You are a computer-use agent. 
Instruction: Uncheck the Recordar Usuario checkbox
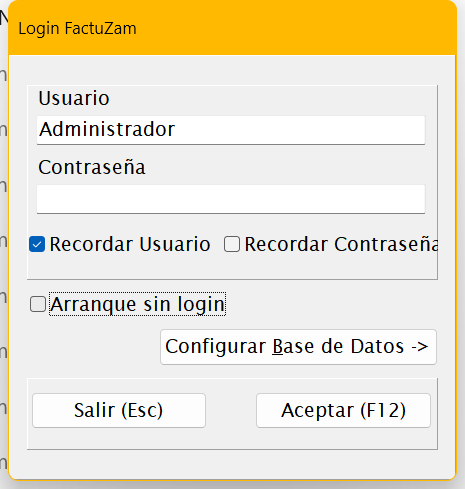37,244
